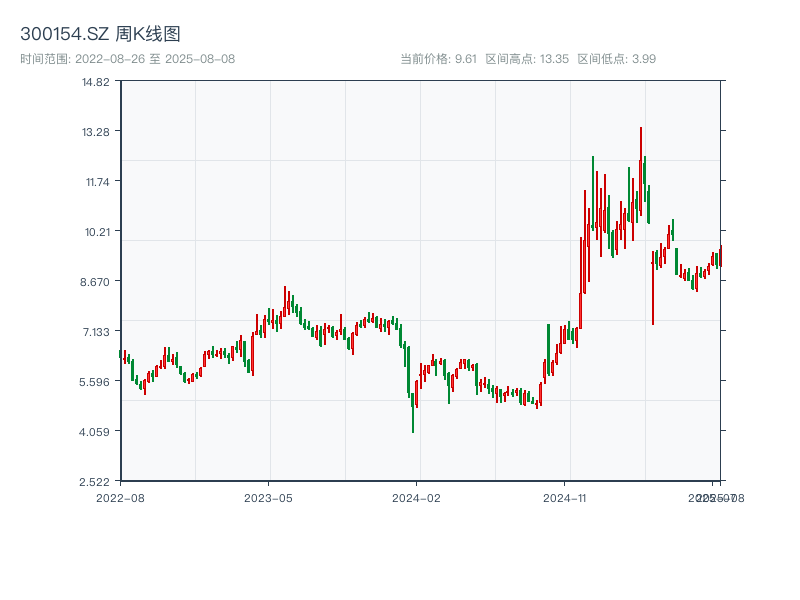Click the 当前价格 9.61 label
The height and width of the screenshot is (600, 800).
click(438, 59)
